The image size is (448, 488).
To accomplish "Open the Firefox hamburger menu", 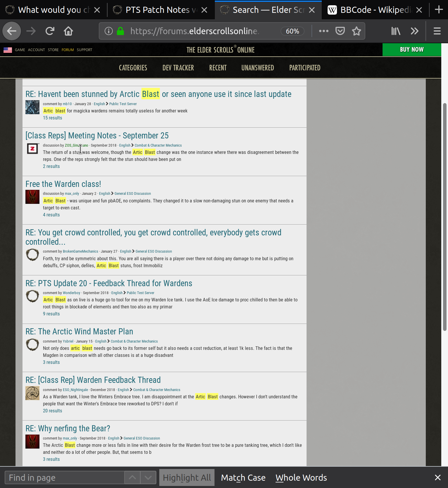I will coord(437,31).
